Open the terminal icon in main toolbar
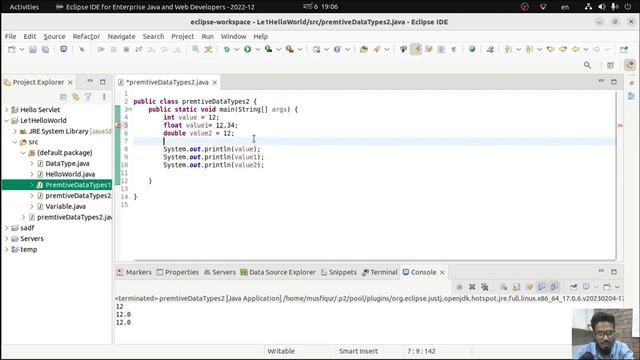Viewport: 640px width, 360px height. [64, 49]
